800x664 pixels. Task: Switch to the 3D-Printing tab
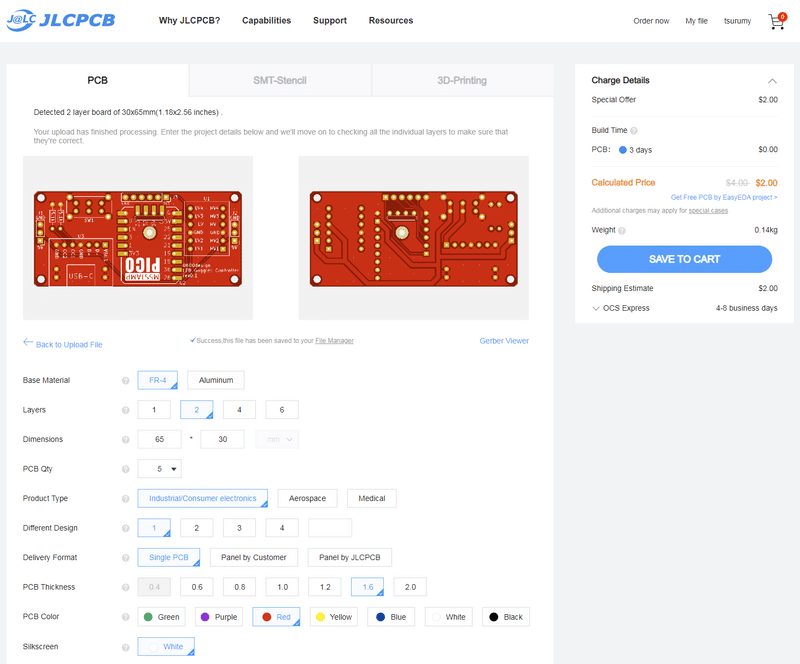(462, 80)
